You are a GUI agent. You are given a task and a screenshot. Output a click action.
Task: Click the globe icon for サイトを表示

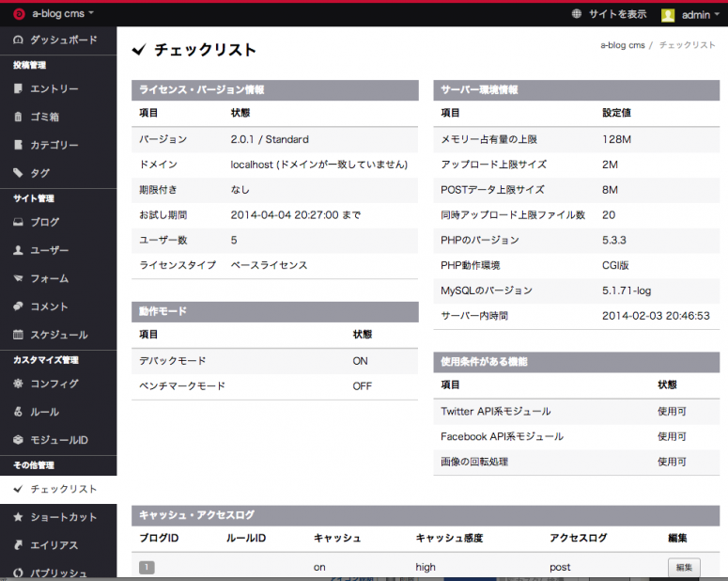pos(577,14)
